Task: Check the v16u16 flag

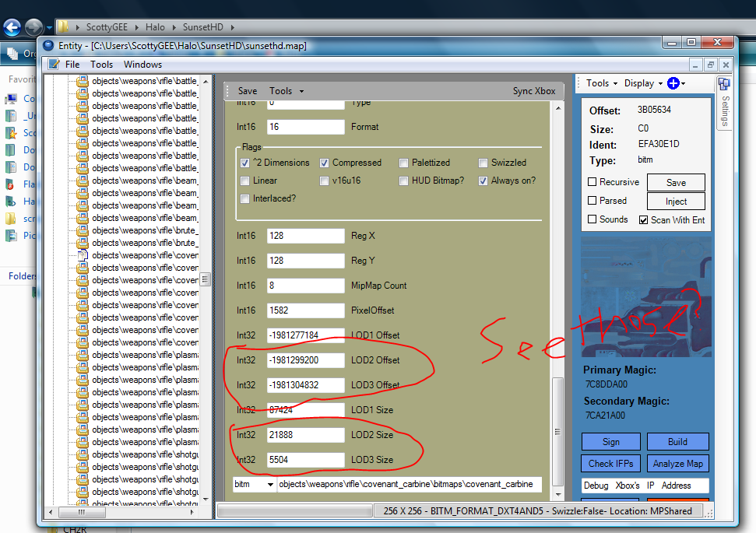Action: 324,181
